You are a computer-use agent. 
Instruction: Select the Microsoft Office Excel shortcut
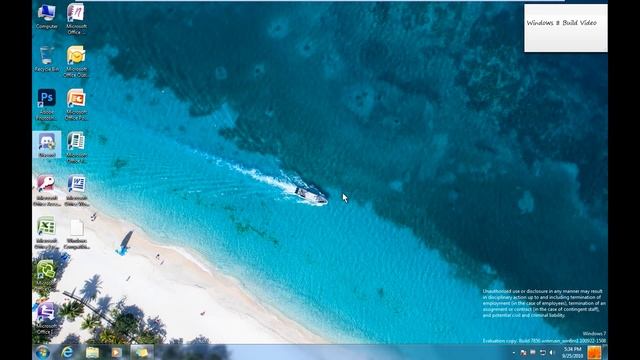(47, 233)
